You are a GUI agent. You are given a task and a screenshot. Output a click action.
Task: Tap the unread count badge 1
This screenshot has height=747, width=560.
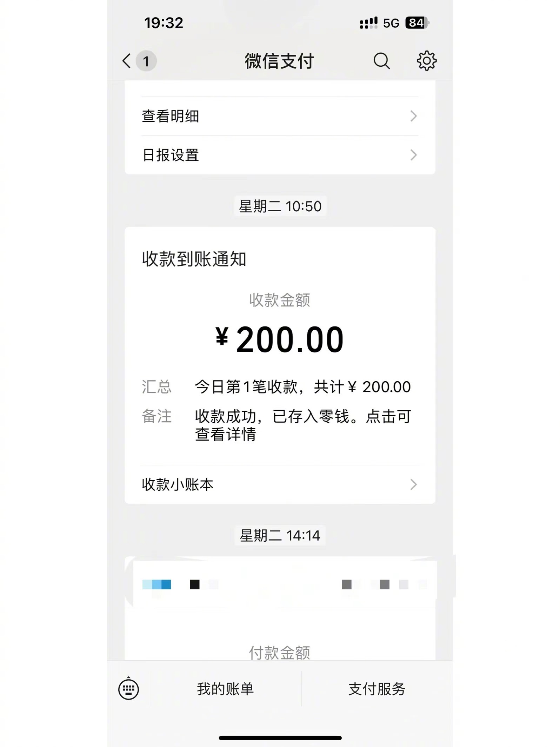(146, 61)
